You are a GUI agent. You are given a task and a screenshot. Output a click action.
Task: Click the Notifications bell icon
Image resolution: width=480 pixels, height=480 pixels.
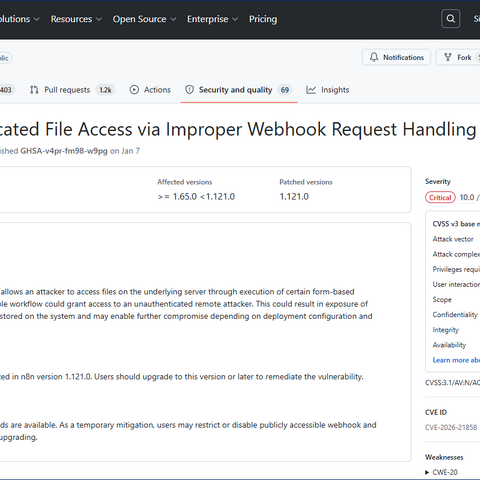374,57
